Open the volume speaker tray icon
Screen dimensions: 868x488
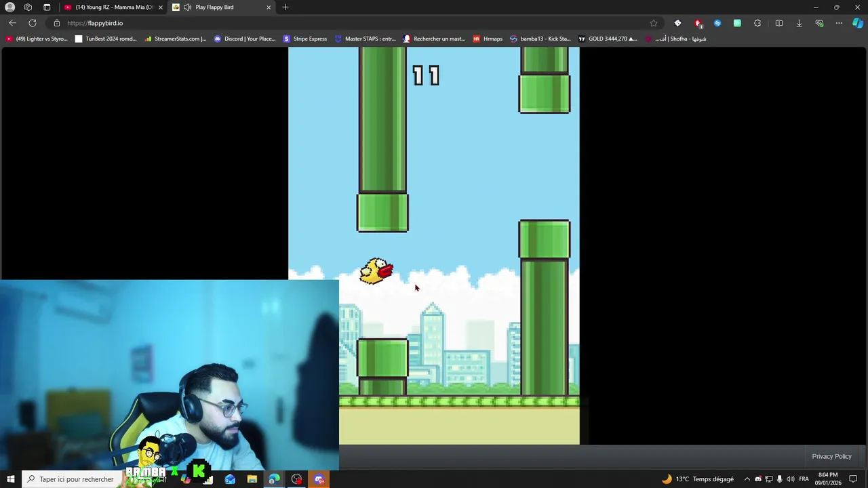pos(791,479)
